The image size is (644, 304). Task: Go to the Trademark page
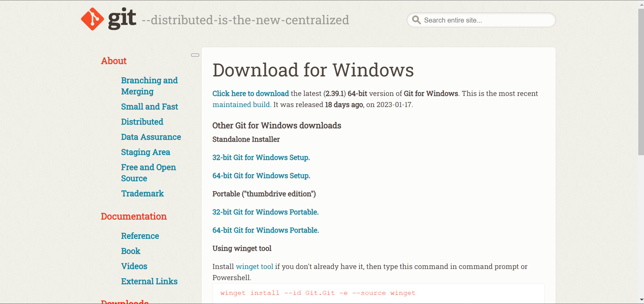point(143,194)
